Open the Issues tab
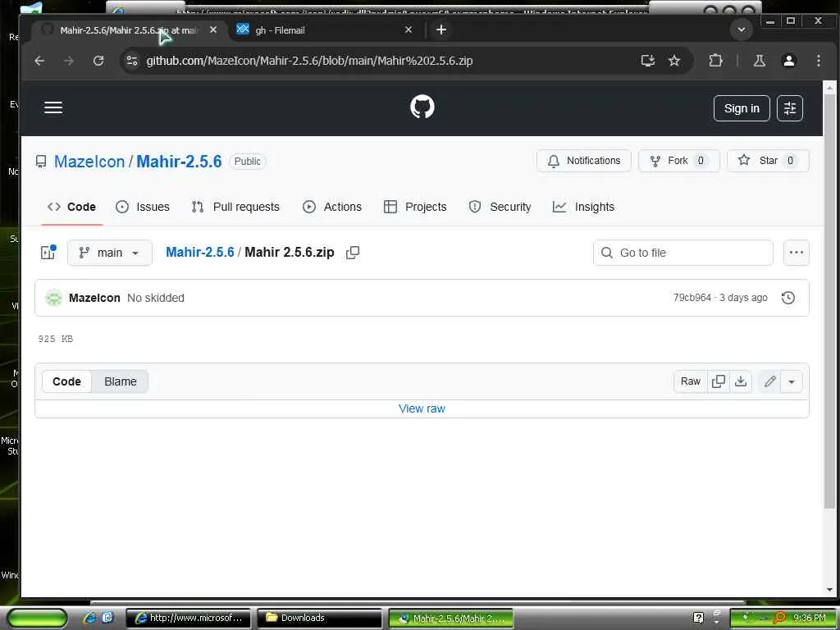 pos(143,207)
